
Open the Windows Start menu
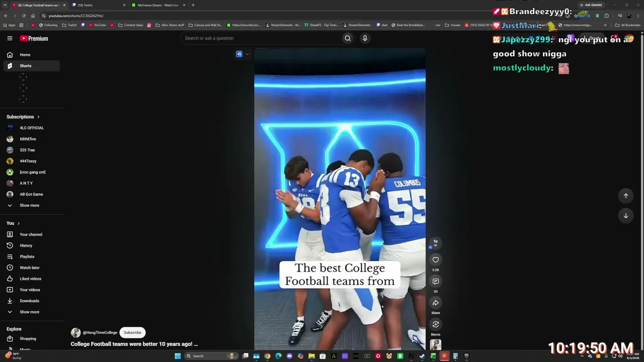177,356
